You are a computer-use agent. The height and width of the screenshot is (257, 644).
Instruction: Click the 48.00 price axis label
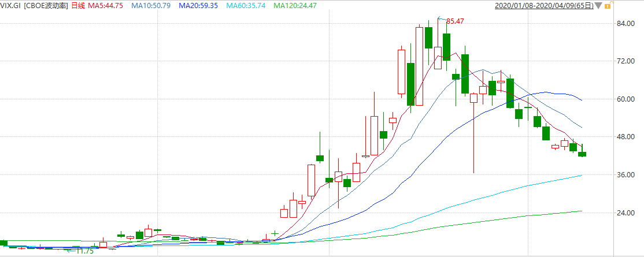626,137
